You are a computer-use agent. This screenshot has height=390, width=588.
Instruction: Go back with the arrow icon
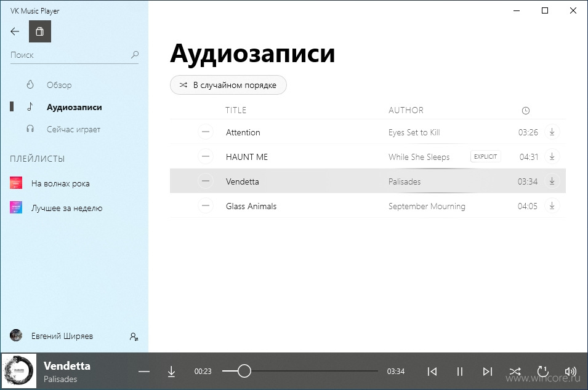pyautogui.click(x=15, y=31)
